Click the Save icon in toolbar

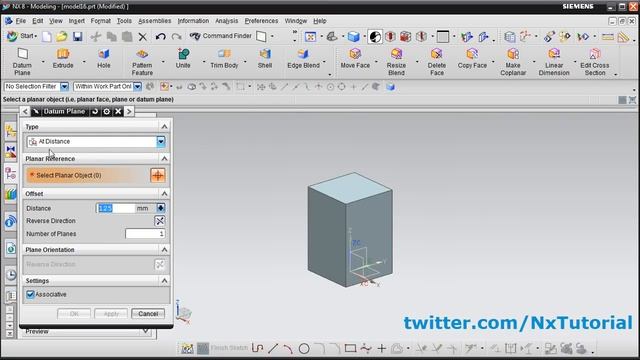pyautogui.click(x=78, y=37)
